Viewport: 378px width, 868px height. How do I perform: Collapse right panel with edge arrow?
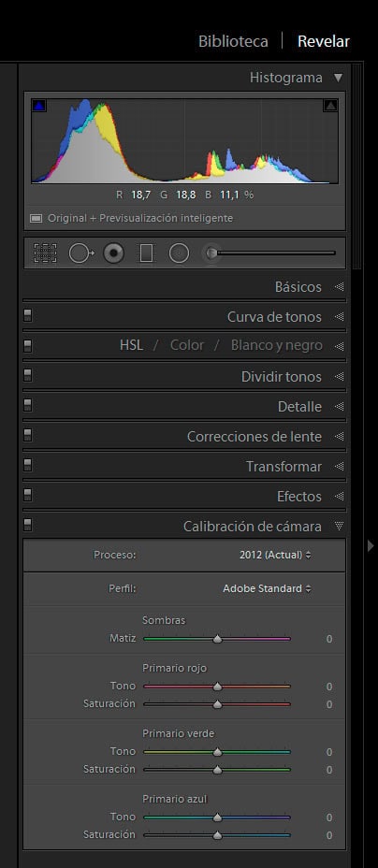point(371,546)
